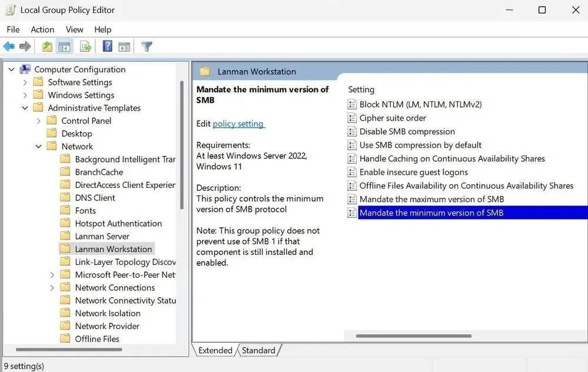The image size is (588, 372).
Task: Click the folder icon beside Offline Files
Action: [x=65, y=338]
